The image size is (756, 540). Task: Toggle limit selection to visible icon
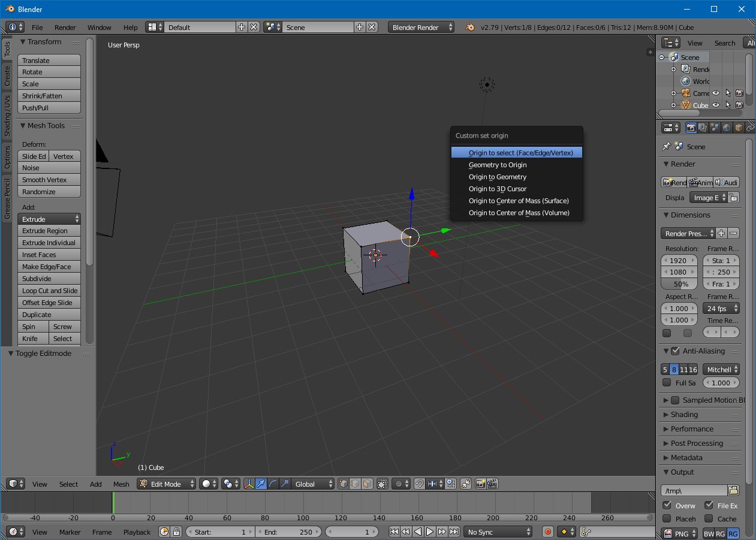tap(382, 484)
